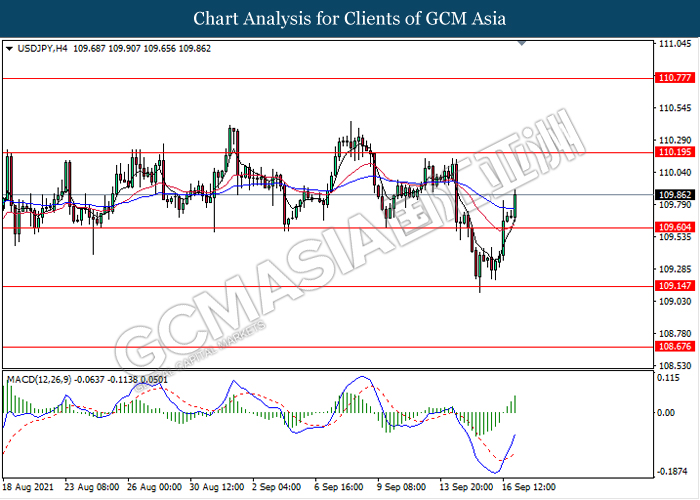Image resolution: width=700 pixels, height=500 pixels.
Task: Select the 110.195 red price level label
Action: [x=675, y=152]
